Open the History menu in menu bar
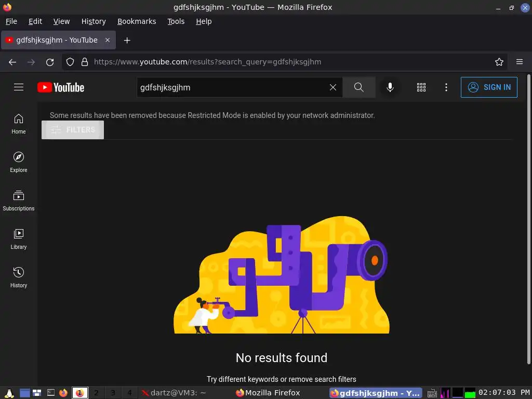This screenshot has width=532, height=399. [x=94, y=21]
